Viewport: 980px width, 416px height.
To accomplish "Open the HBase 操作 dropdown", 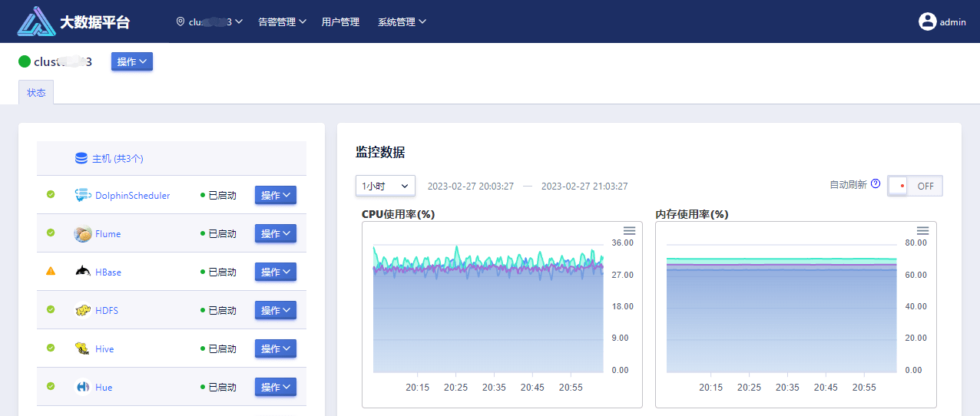I will pos(276,272).
